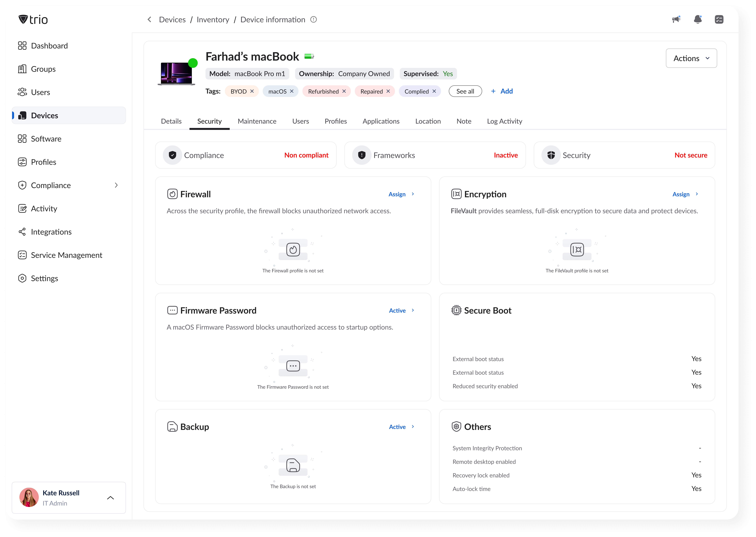Open Service Management in sidebar
The height and width of the screenshot is (537, 756).
click(x=66, y=255)
